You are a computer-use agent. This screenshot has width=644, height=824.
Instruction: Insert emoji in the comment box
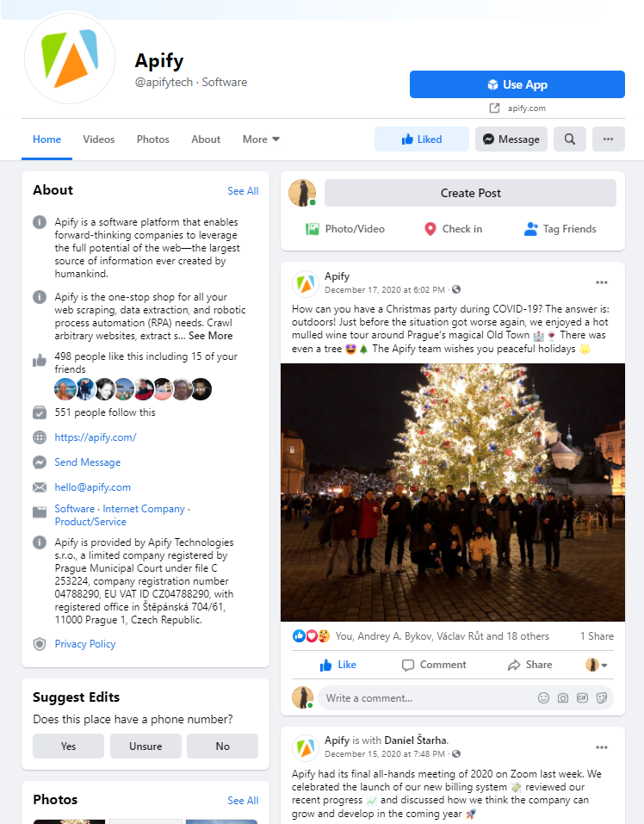(x=543, y=698)
